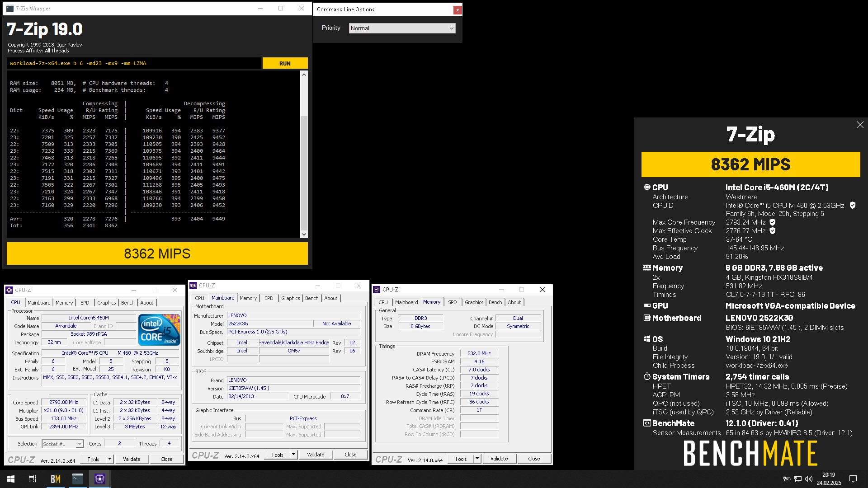
Task: Open the notification center icon
Action: click(x=853, y=479)
